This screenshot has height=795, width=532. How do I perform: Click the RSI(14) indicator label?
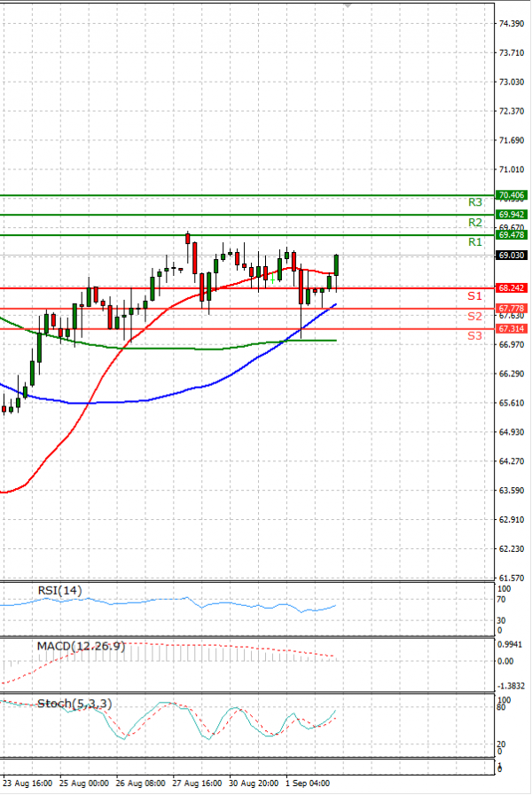click(59, 591)
